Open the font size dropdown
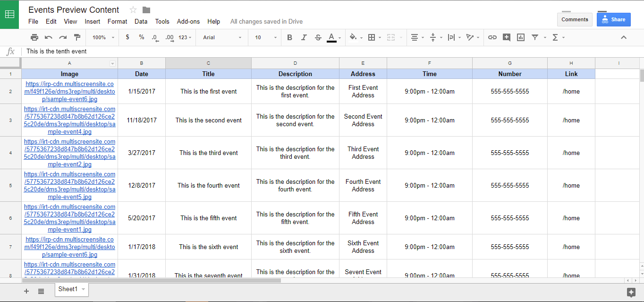The height and width of the screenshot is (302, 644). (x=266, y=37)
